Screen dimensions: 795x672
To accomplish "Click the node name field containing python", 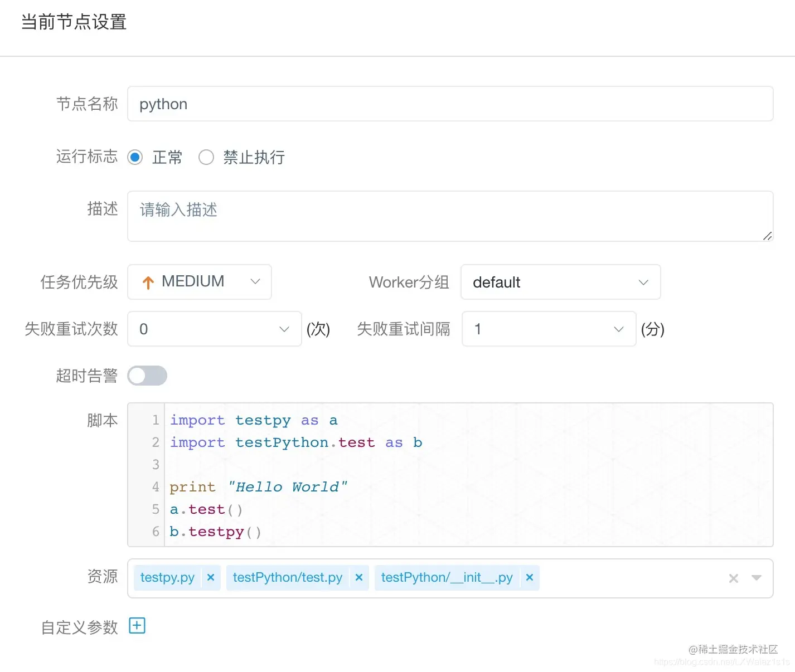I will point(390,104).
